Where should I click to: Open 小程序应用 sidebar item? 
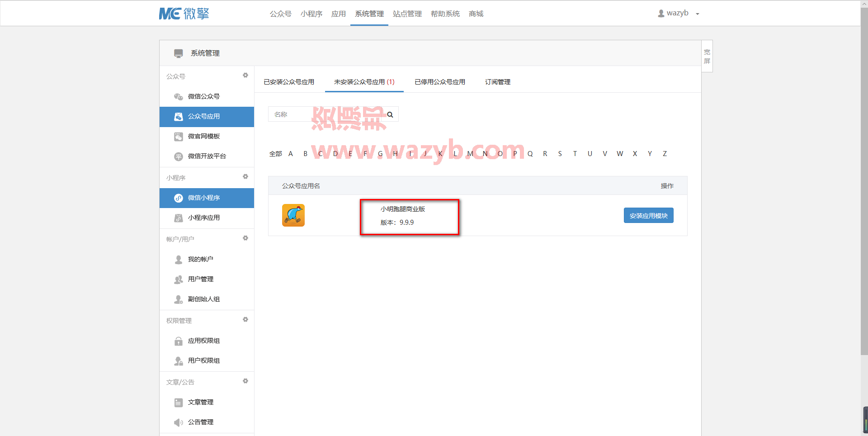[207, 218]
